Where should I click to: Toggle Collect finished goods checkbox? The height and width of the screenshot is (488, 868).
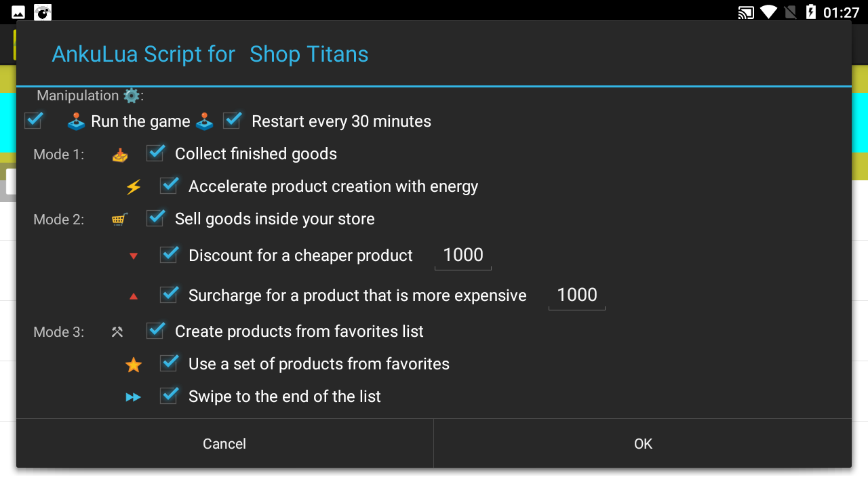tap(156, 153)
